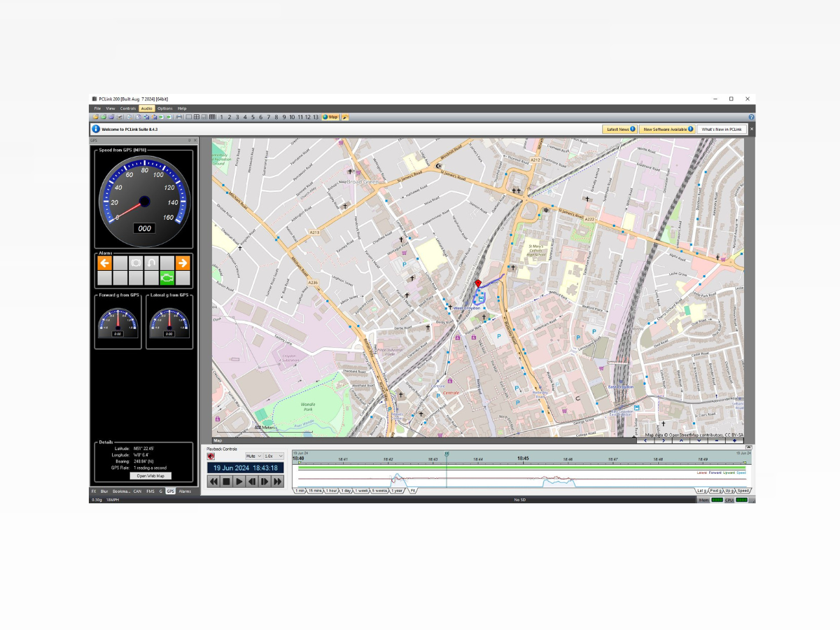Open the View menu
This screenshot has width=840, height=630.
coord(111,108)
